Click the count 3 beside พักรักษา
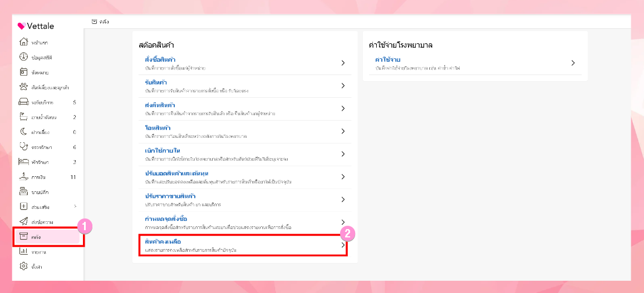The width and height of the screenshot is (644, 293). click(75, 162)
